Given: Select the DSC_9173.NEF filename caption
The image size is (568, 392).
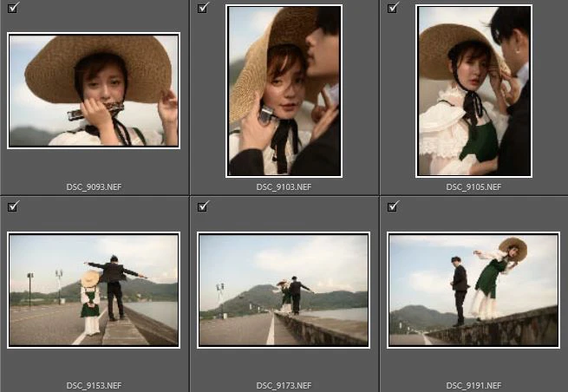Looking at the screenshot, I should tap(284, 384).
